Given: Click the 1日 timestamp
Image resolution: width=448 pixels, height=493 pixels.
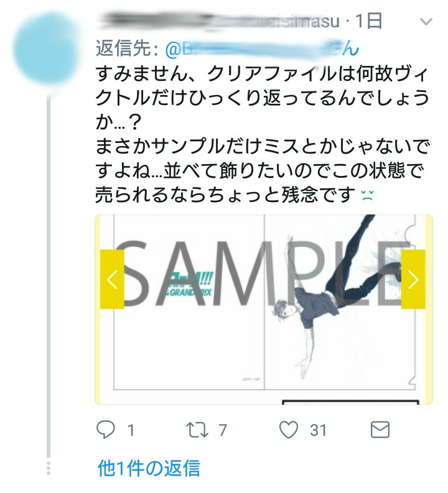Looking at the screenshot, I should click(368, 21).
